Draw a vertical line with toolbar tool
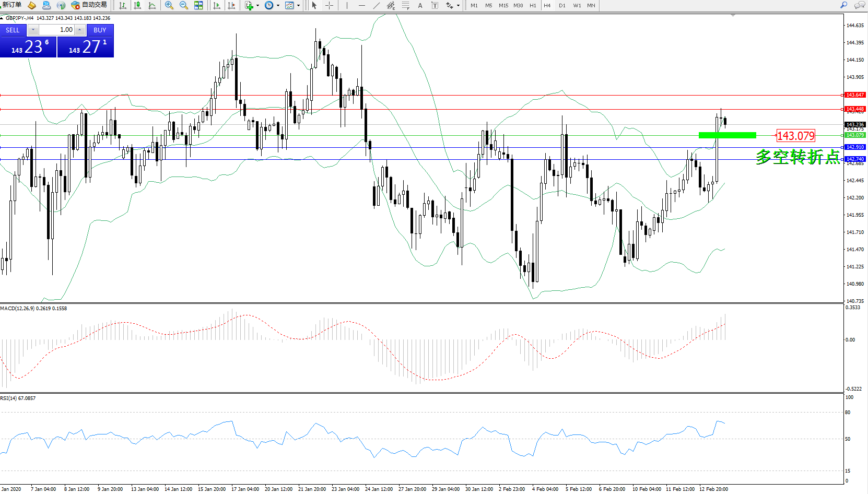 (346, 5)
